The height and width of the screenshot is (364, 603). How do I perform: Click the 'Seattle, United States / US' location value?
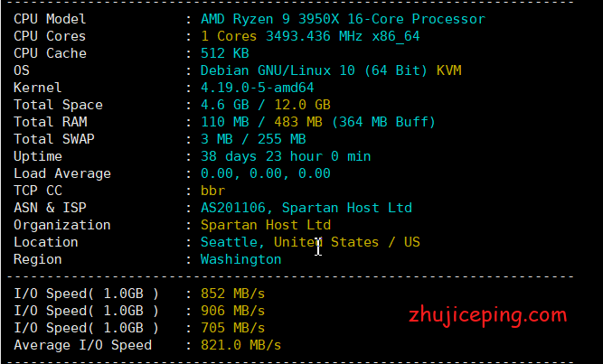point(310,242)
